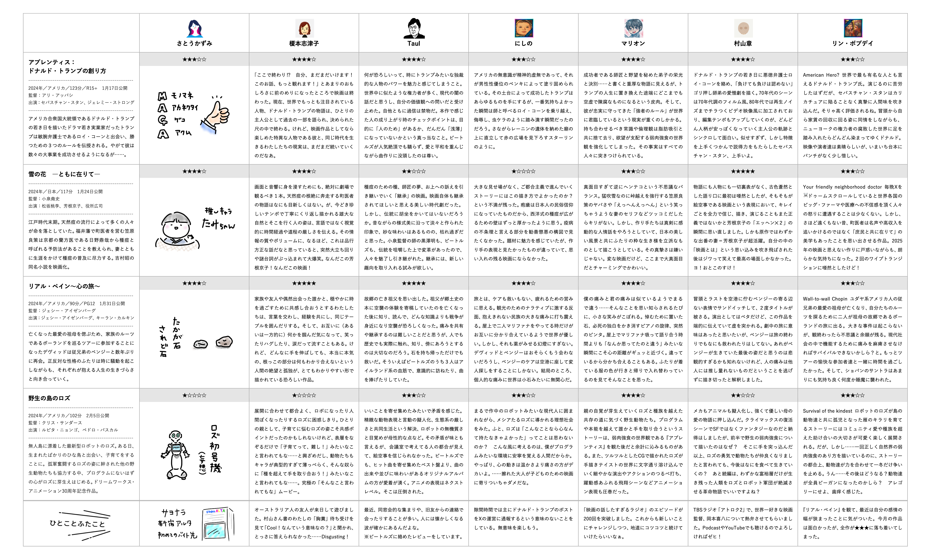Select the reviewer name 村山章
The height and width of the screenshot is (560, 930).
(743, 43)
